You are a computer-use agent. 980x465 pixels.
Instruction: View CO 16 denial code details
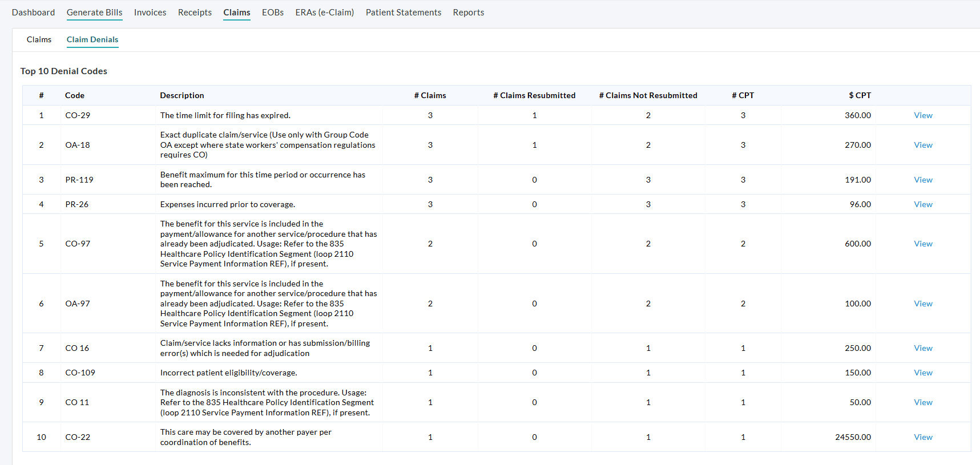tap(922, 348)
